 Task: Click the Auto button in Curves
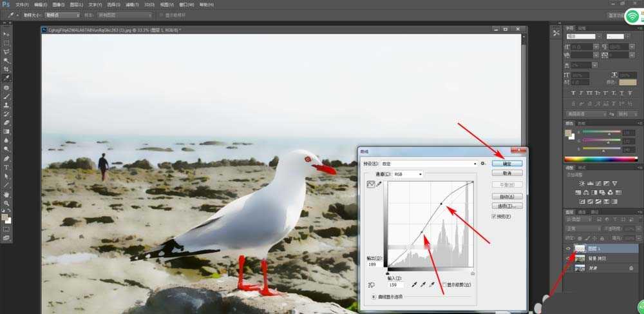tap(507, 197)
